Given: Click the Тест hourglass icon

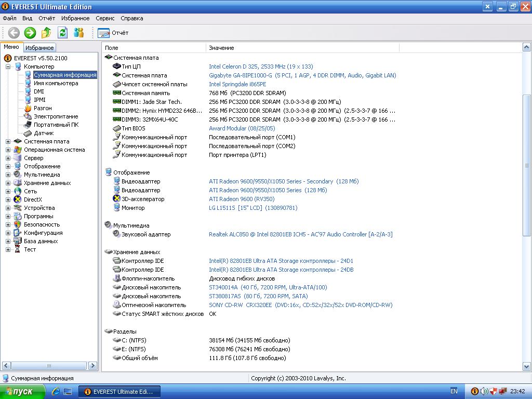Looking at the screenshot, I should pos(18,250).
